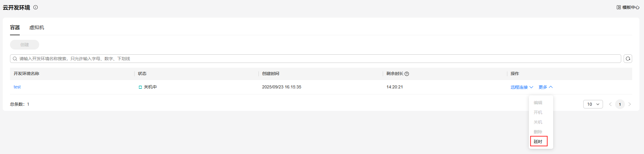This screenshot has height=154, width=644.
Task: Click the magnifier search icon
Action: coord(15,59)
